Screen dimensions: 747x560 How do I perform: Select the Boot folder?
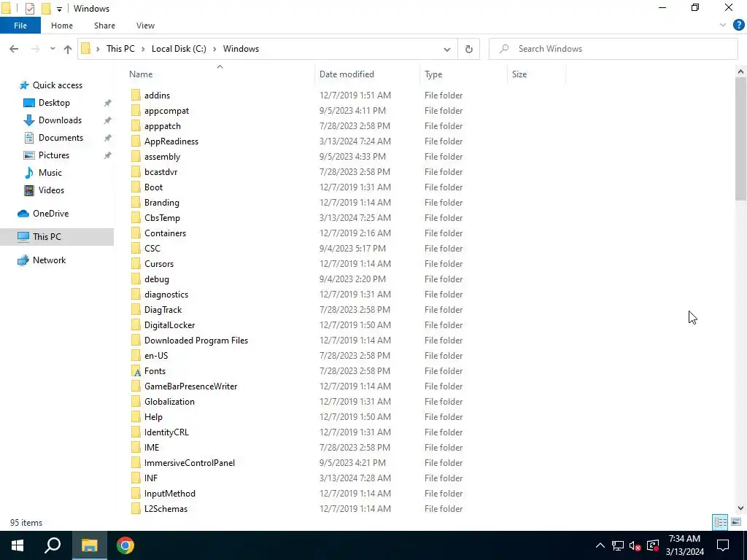coord(153,187)
